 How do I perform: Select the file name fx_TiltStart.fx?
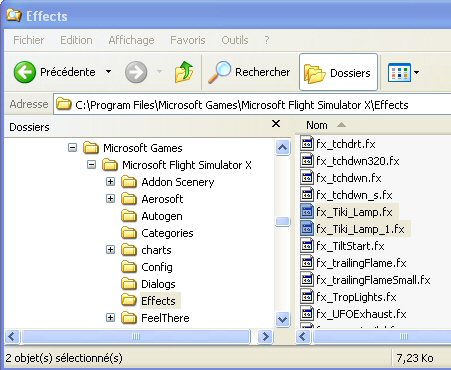(x=350, y=246)
